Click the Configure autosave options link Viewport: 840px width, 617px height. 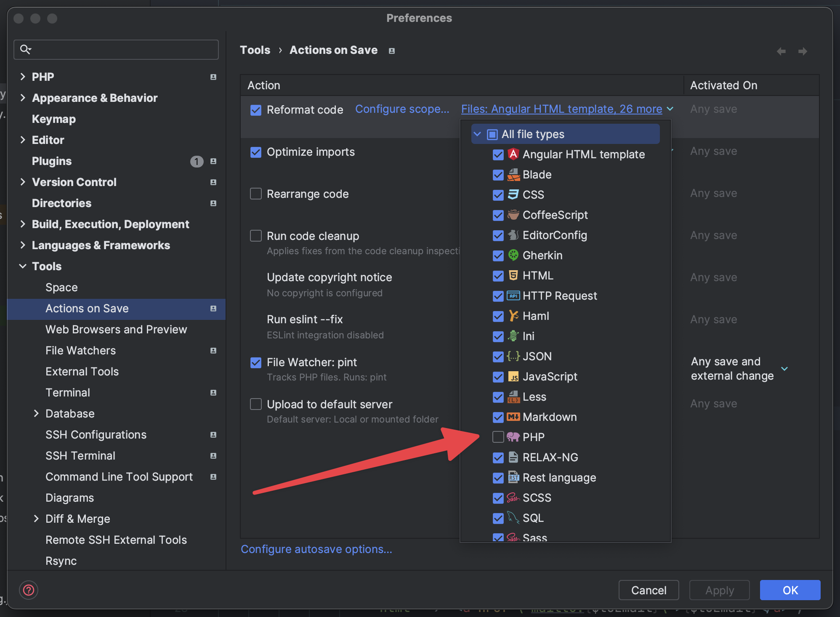point(316,549)
